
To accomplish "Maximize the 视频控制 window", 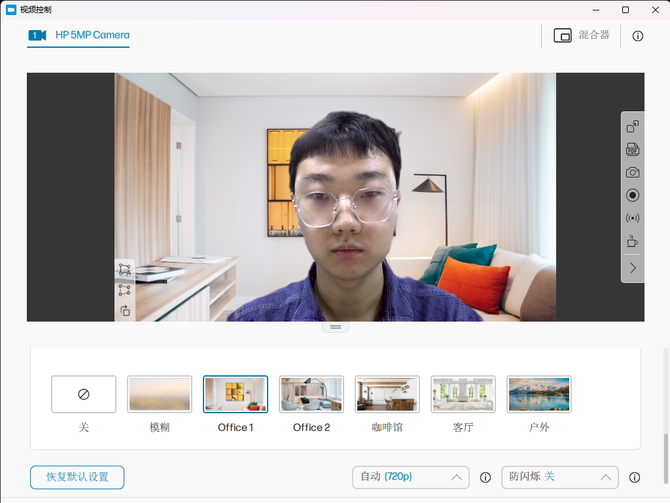I will 626,10.
